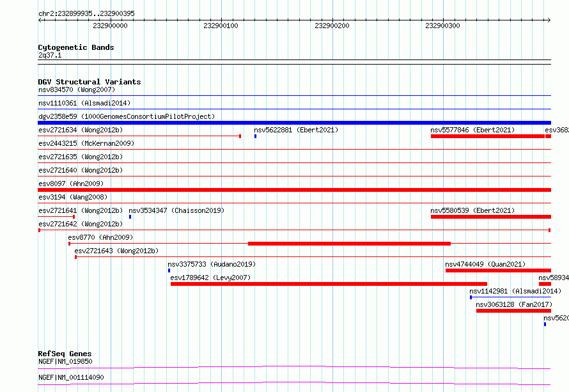Click the red nsv5580539 variant bar
Image resolution: width=569 pixels, height=392 pixels.
pyautogui.click(x=491, y=217)
